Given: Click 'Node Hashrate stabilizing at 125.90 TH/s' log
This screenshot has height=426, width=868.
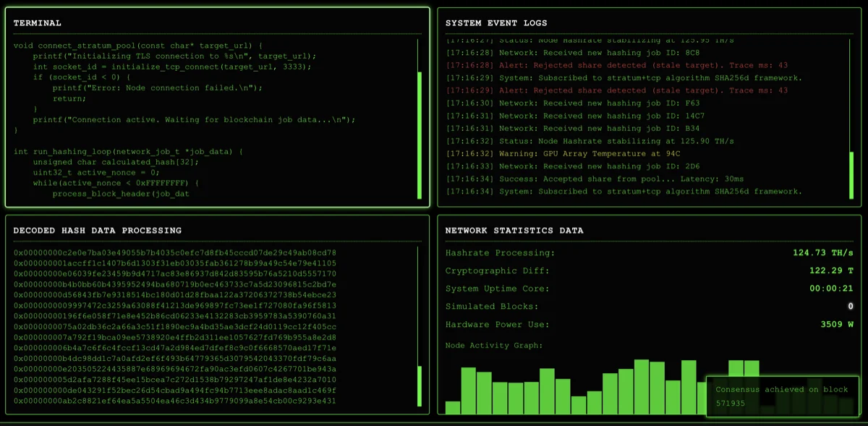Looking at the screenshot, I should click(x=590, y=141).
